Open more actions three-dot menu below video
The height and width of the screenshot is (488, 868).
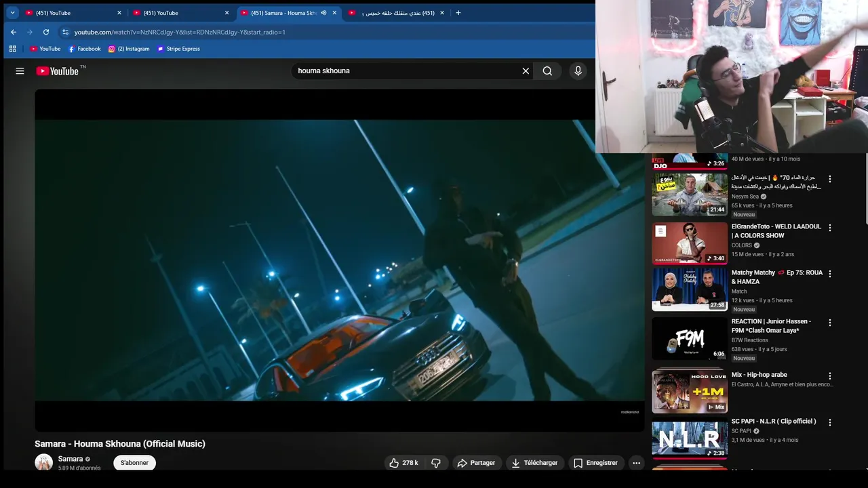636,463
